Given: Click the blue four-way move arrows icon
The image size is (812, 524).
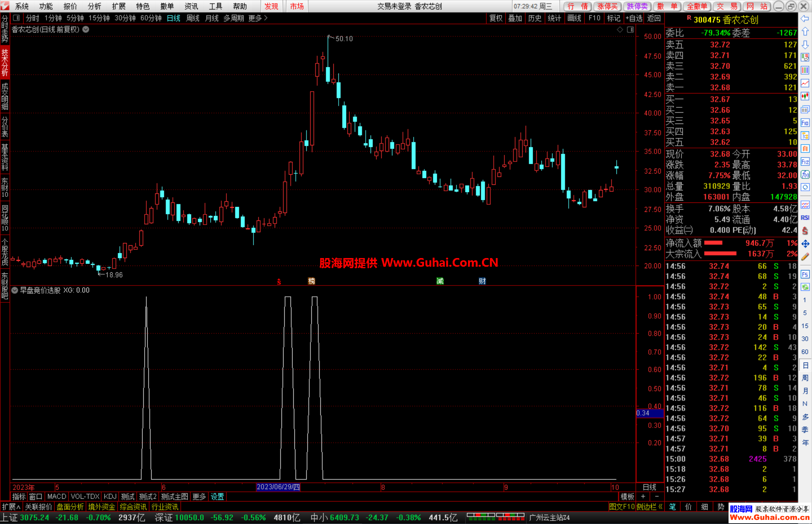Looking at the screenshot, I should [x=805, y=244].
